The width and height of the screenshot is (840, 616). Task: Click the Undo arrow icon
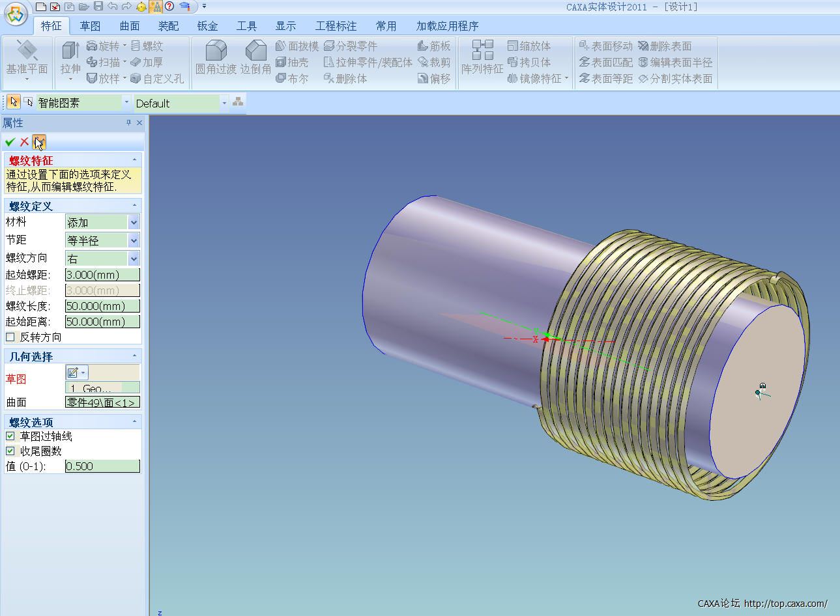pos(112,7)
